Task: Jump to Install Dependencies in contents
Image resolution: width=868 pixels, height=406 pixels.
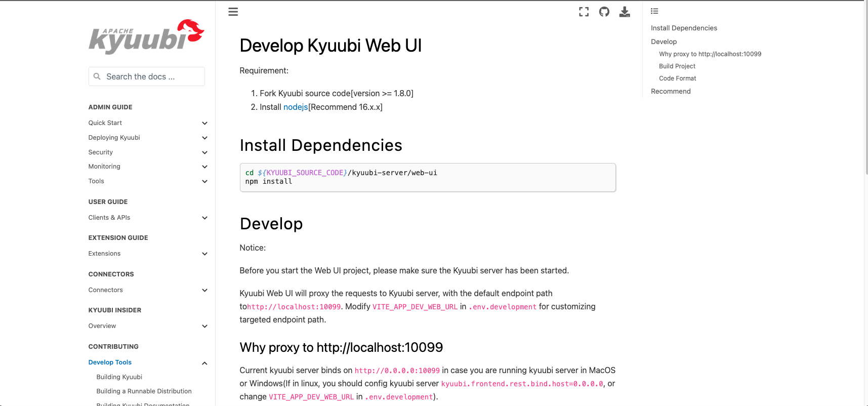Action: (684, 28)
